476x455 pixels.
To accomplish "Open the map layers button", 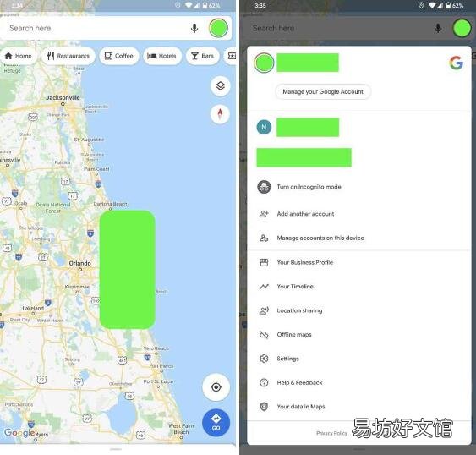I will click(x=220, y=86).
